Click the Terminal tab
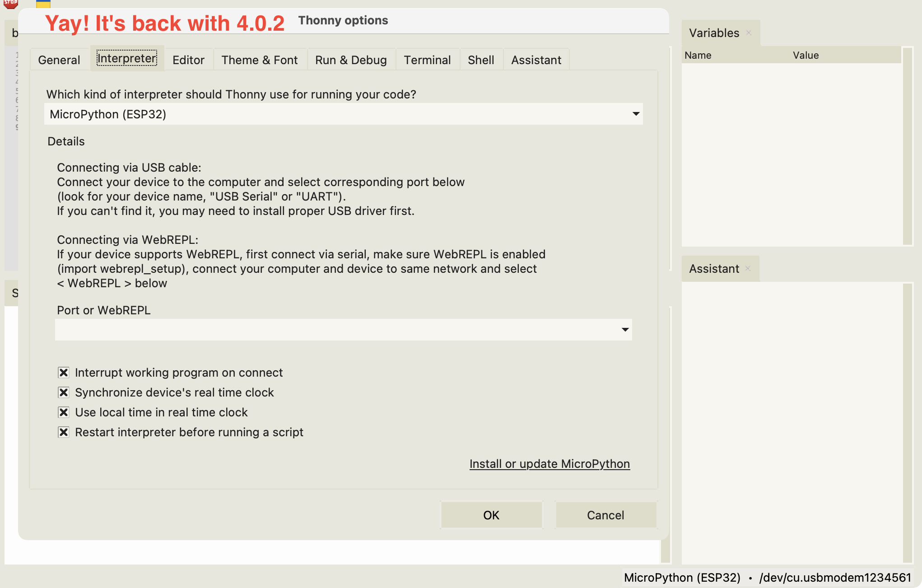 pyautogui.click(x=427, y=60)
